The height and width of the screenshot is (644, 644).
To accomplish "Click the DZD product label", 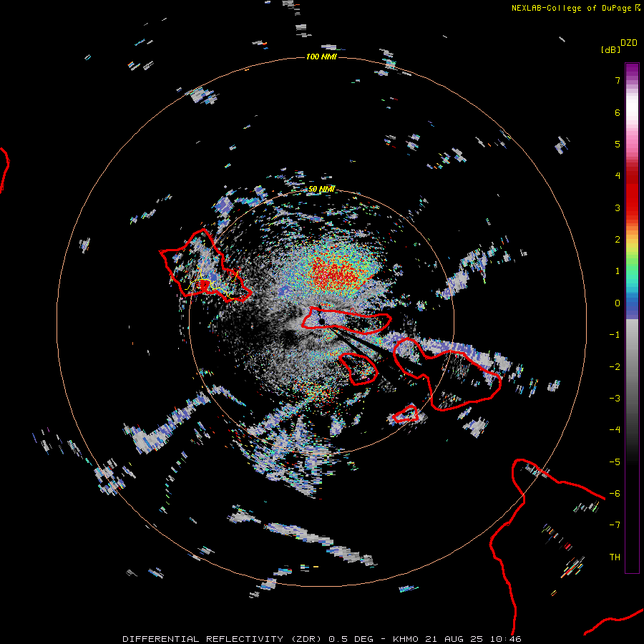I will 629,43.
